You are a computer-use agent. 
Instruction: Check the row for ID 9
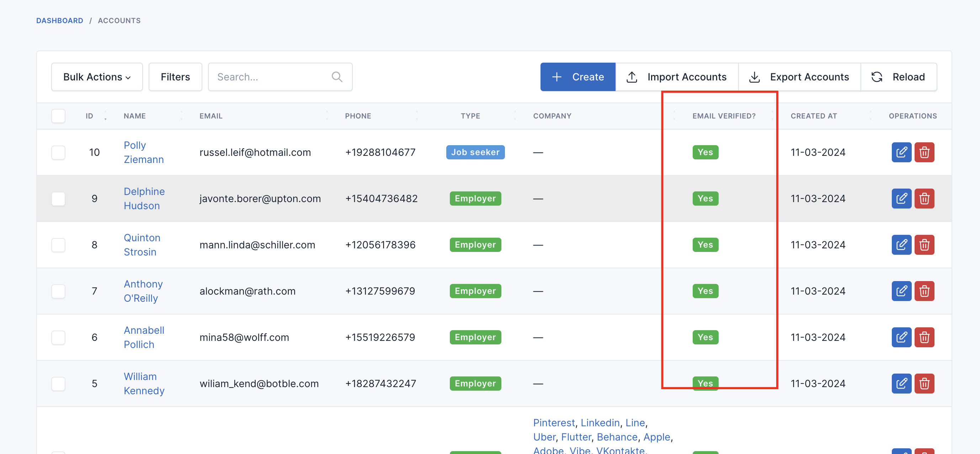pos(58,198)
